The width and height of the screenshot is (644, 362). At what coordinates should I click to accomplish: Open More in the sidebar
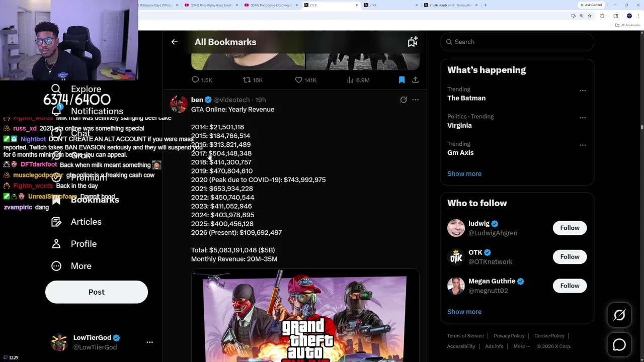[x=81, y=266]
